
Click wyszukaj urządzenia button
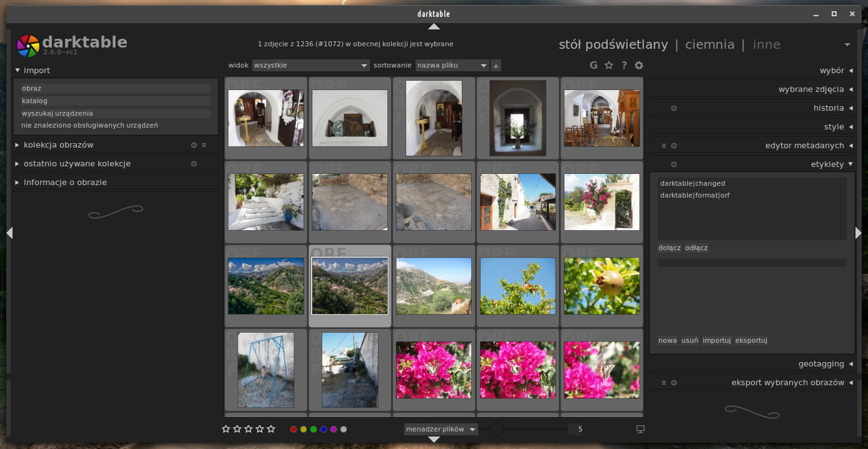[116, 113]
